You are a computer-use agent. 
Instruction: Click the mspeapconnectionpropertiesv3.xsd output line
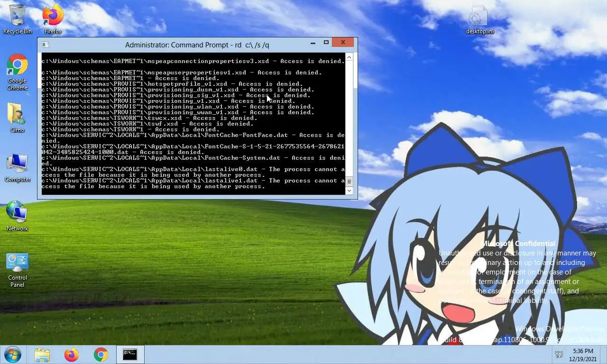193,61
